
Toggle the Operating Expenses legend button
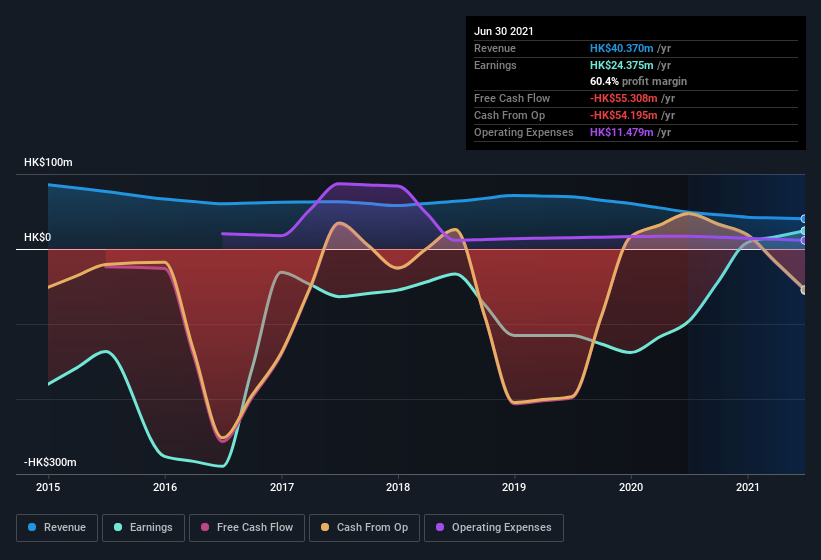pyautogui.click(x=494, y=528)
